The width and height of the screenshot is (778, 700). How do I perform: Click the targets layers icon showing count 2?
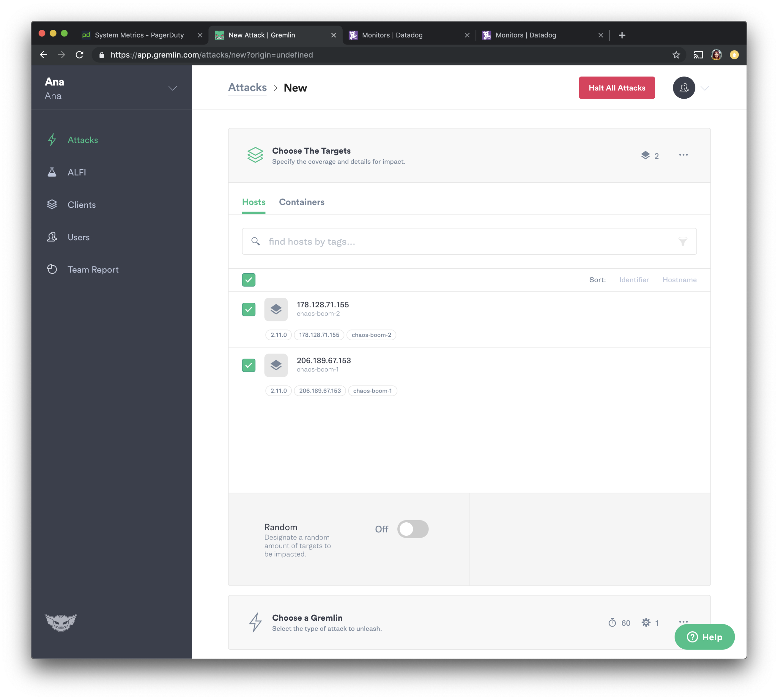tap(646, 155)
